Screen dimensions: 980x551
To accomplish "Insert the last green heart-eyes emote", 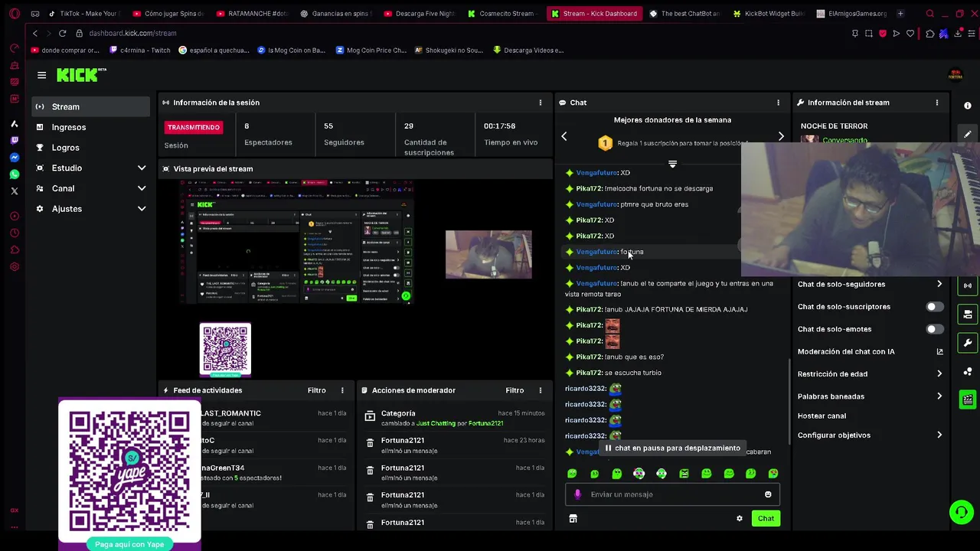I will pyautogui.click(x=773, y=474).
